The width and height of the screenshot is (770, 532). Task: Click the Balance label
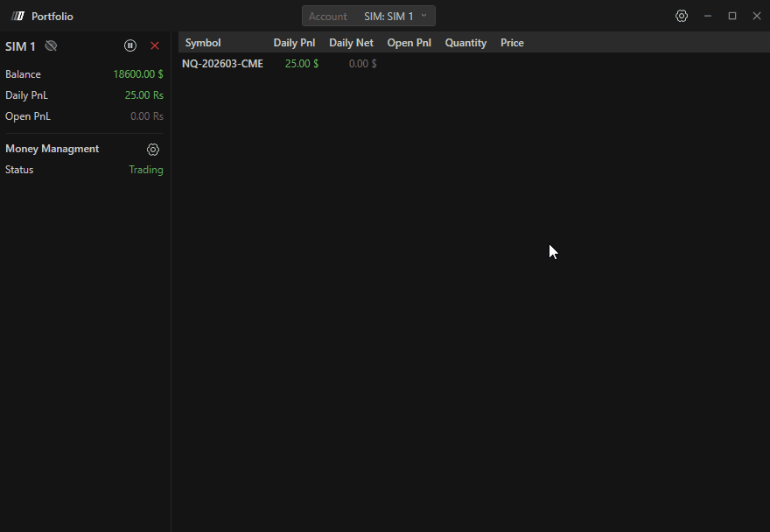[23, 74]
